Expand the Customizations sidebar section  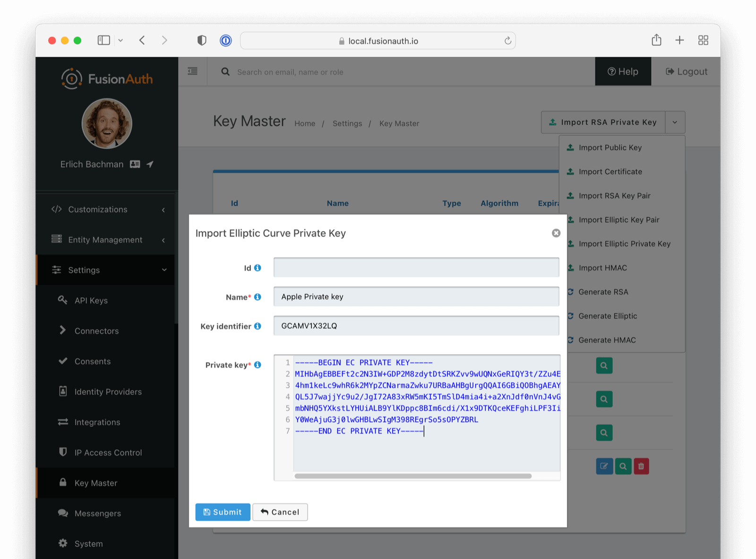coord(97,209)
